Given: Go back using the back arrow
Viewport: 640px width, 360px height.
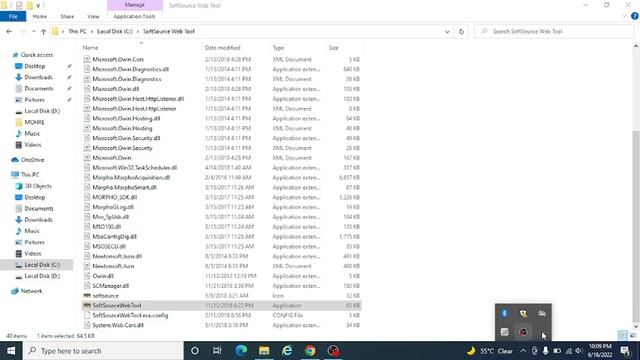Looking at the screenshot, I should 9,31.
